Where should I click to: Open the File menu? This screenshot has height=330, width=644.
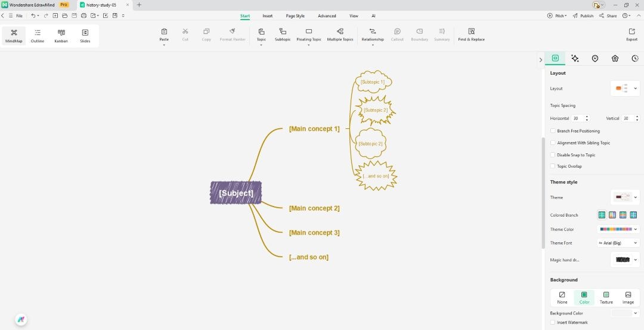pyautogui.click(x=19, y=16)
